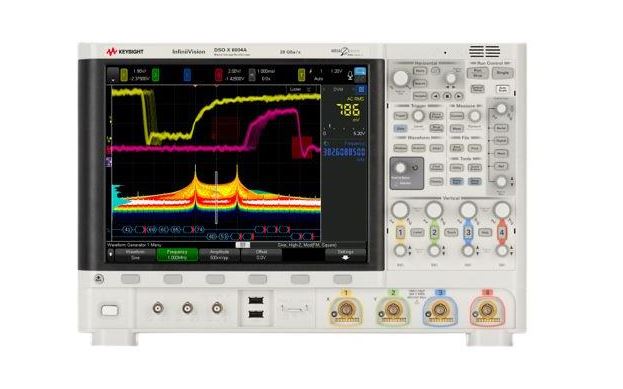Turn the trigger Level knob
623x389 pixels.
[x=418, y=116]
